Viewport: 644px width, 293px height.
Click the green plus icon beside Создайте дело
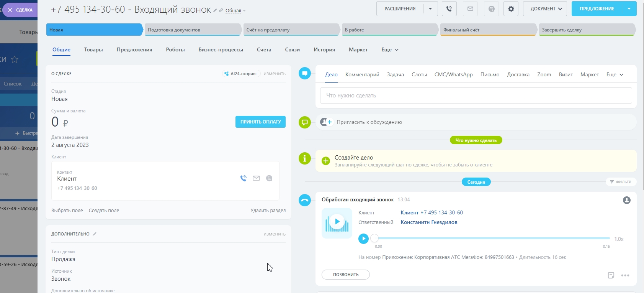point(326,161)
